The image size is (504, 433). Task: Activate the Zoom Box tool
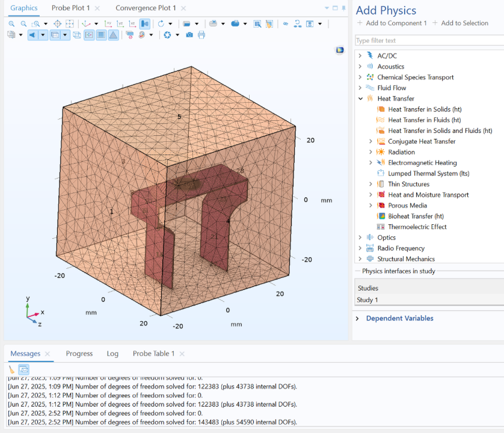(35, 24)
